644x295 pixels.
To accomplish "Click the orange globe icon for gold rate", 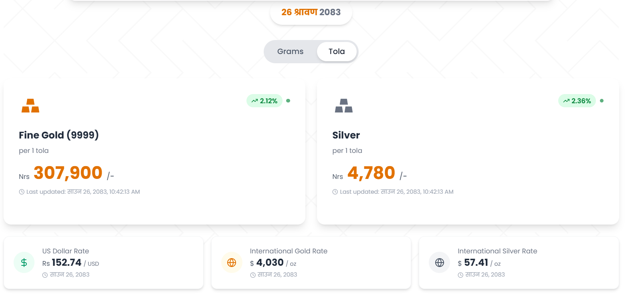I will click(x=232, y=263).
